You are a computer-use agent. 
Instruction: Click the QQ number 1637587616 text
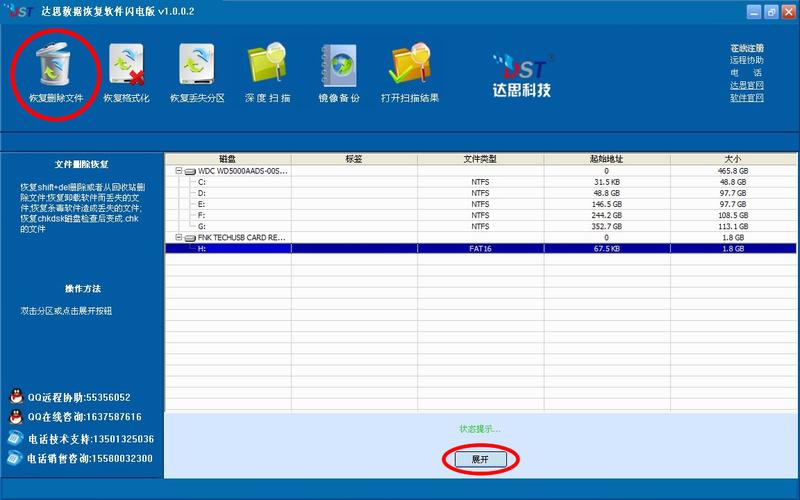(x=113, y=417)
